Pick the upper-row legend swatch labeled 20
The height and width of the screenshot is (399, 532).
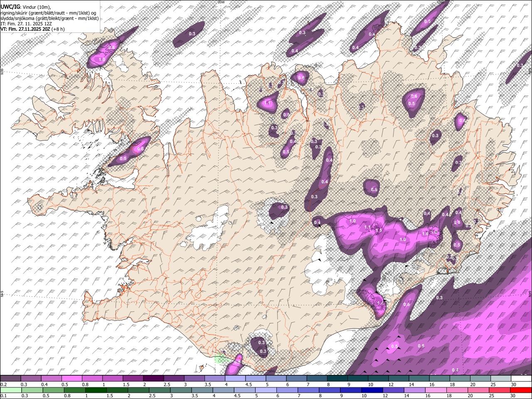coord(481,379)
